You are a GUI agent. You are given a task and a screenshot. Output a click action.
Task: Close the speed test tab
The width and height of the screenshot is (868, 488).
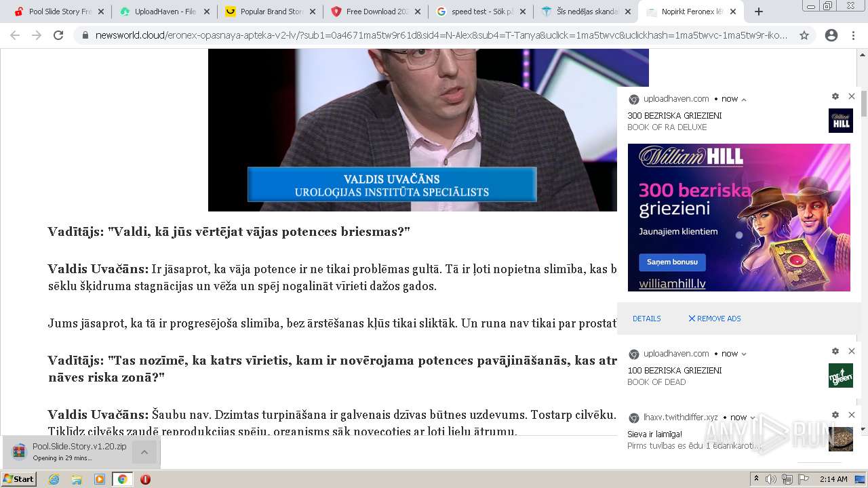click(x=523, y=12)
